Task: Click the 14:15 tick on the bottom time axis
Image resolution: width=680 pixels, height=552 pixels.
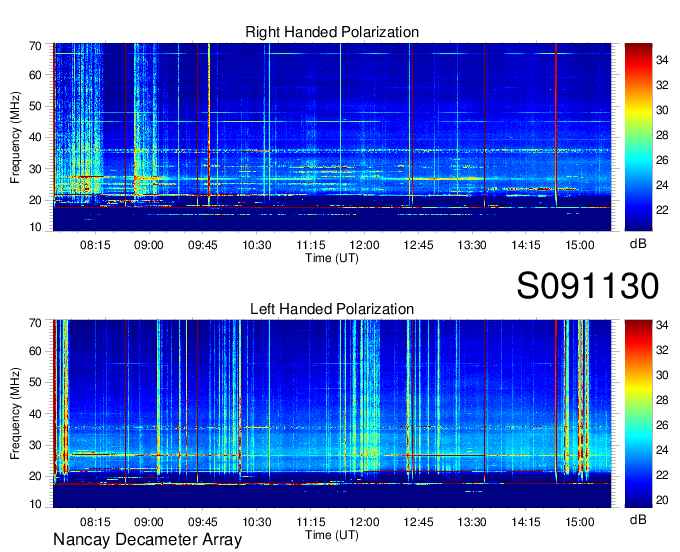Action: click(x=526, y=522)
